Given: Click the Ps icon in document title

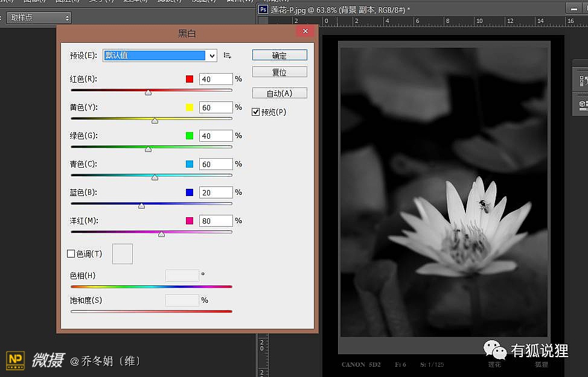Looking at the screenshot, I should pos(263,10).
